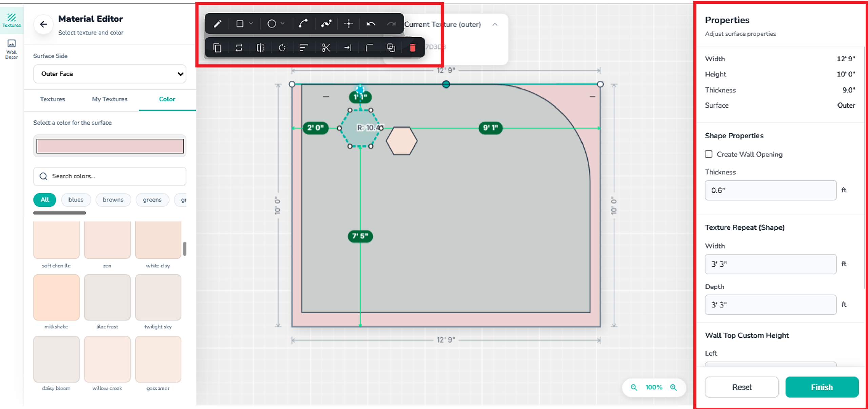This screenshot has width=868, height=409.
Task: Click the Finish button
Action: (822, 387)
